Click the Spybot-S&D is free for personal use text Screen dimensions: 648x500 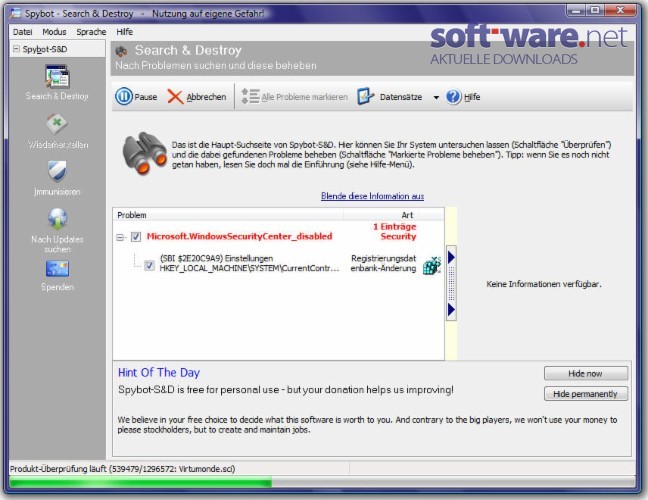(x=286, y=390)
